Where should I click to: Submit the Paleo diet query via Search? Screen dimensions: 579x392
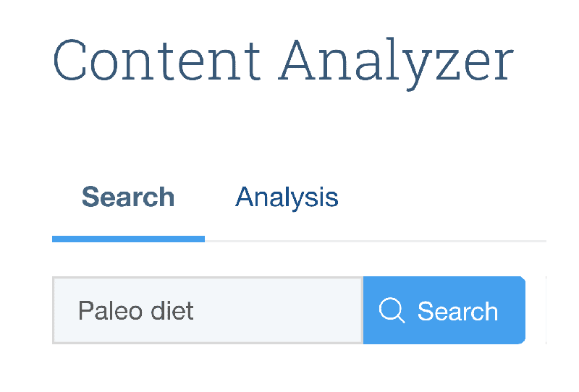(444, 310)
